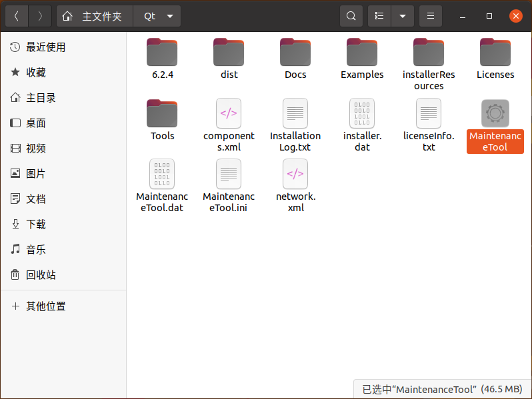Open 其他位置 other locations
The width and height of the screenshot is (532, 399).
[63, 306]
